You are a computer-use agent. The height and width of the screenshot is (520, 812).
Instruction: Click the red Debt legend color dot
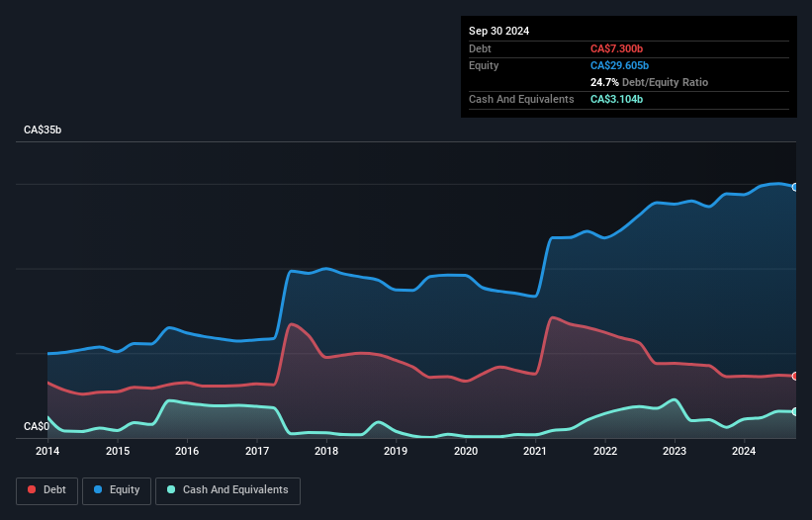[32, 489]
